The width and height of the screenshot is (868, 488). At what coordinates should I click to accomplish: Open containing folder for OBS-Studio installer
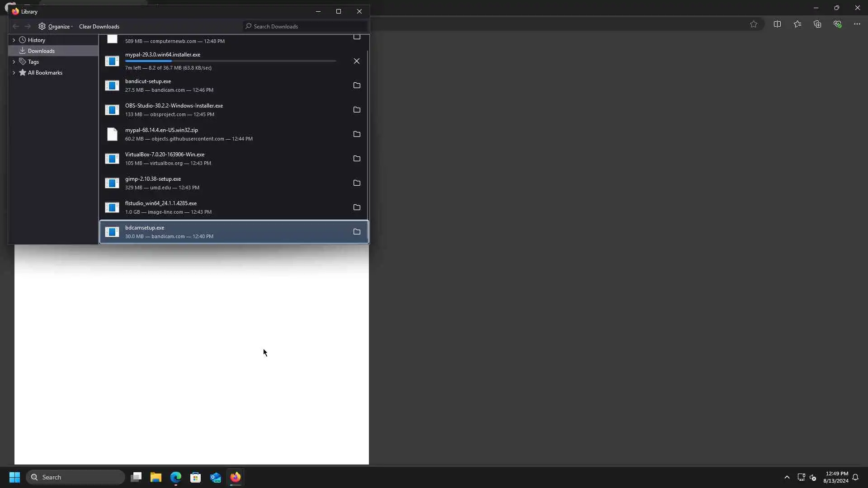point(356,110)
